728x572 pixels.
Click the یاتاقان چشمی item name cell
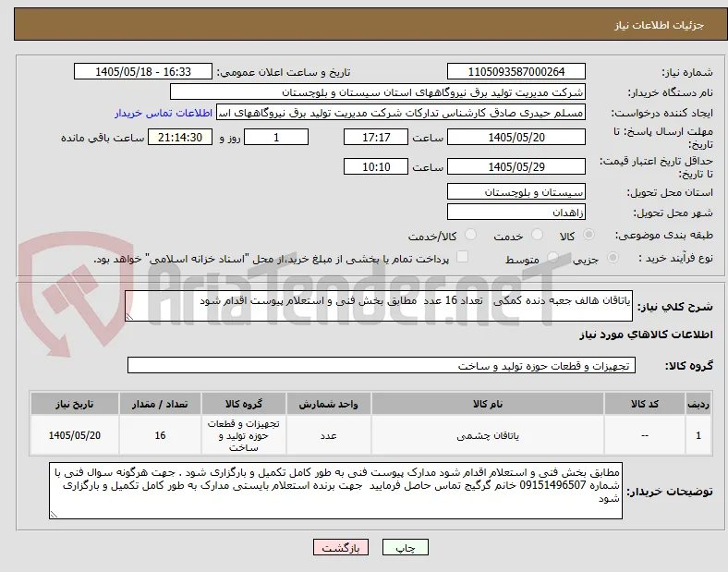pyautogui.click(x=488, y=435)
